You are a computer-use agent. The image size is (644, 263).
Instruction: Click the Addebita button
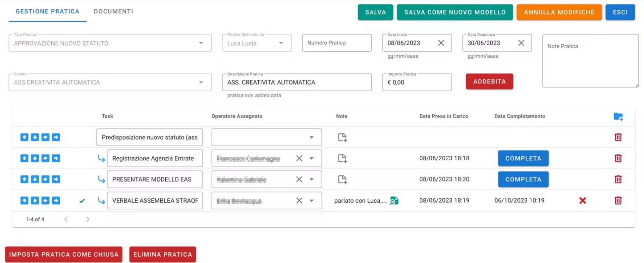[x=489, y=82]
